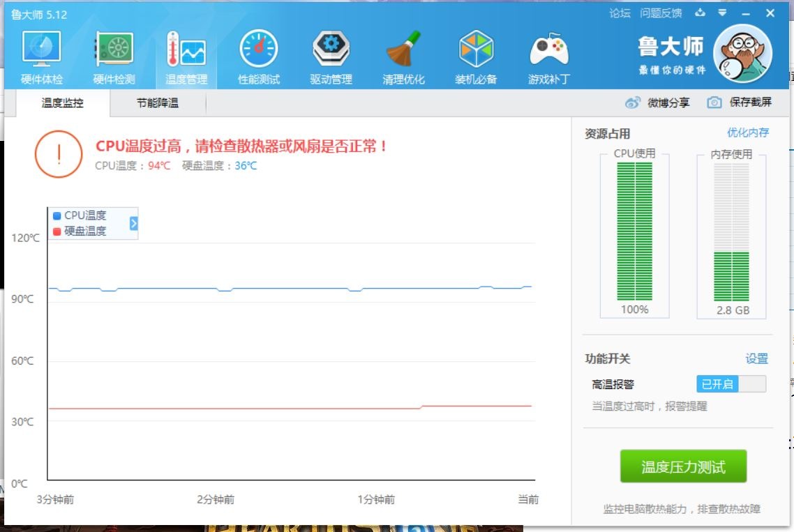Screen dimensions: 794x532
Task: Start the 温度压力测试 button
Action: pos(683,466)
